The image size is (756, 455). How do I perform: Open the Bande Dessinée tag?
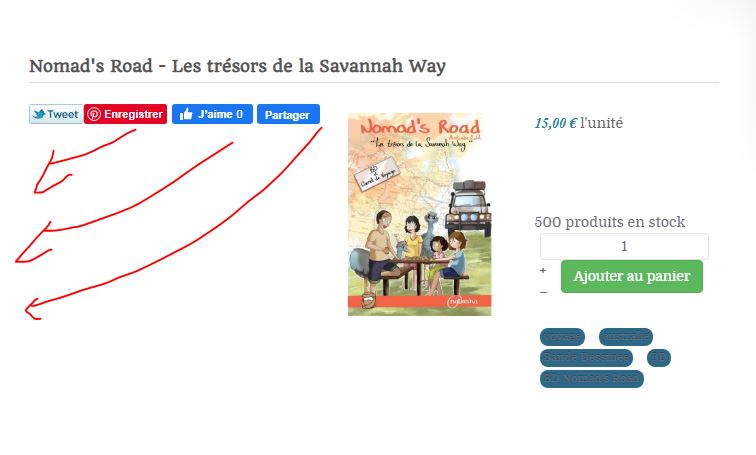point(586,358)
